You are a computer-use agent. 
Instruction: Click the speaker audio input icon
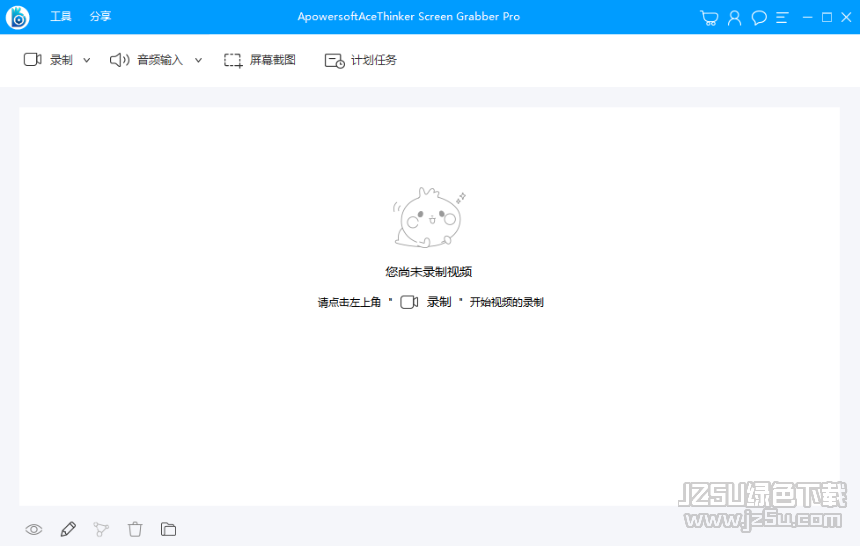point(120,60)
